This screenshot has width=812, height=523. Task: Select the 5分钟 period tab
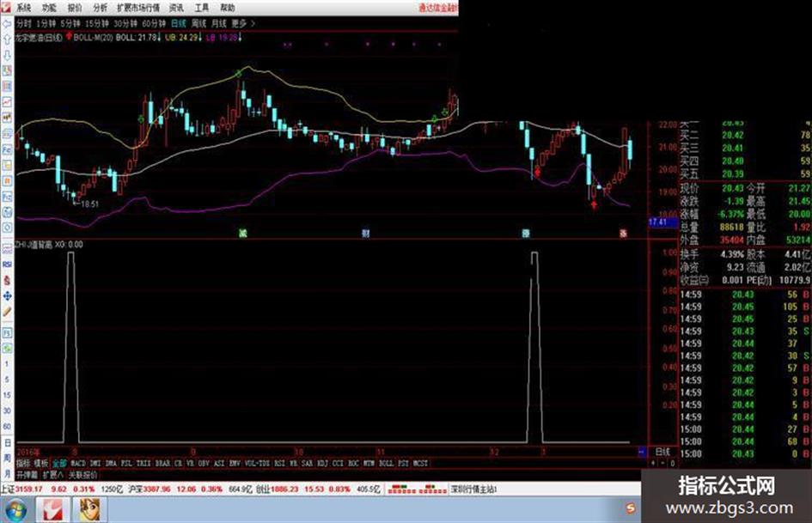point(70,23)
